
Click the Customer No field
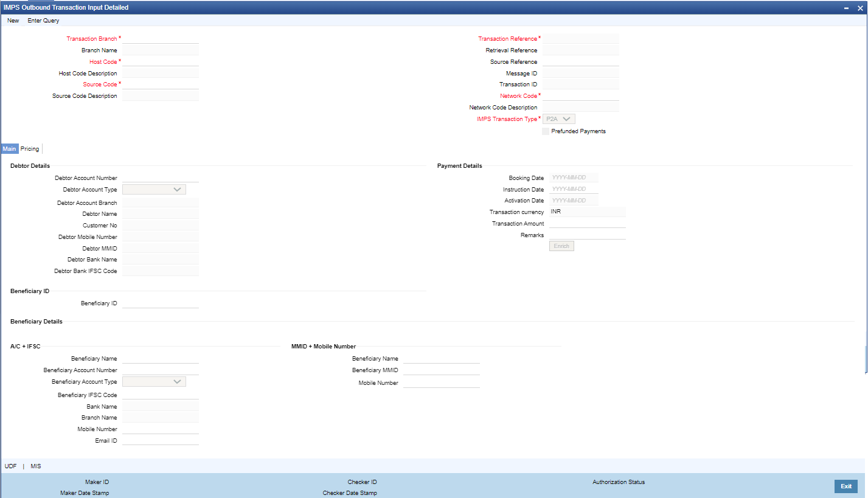pyautogui.click(x=161, y=225)
